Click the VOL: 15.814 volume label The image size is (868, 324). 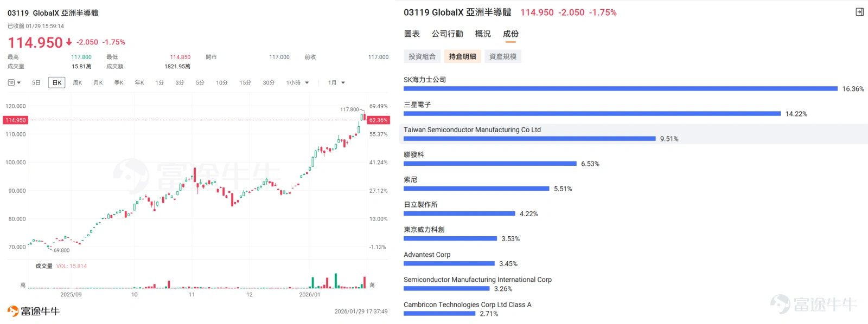(72, 266)
